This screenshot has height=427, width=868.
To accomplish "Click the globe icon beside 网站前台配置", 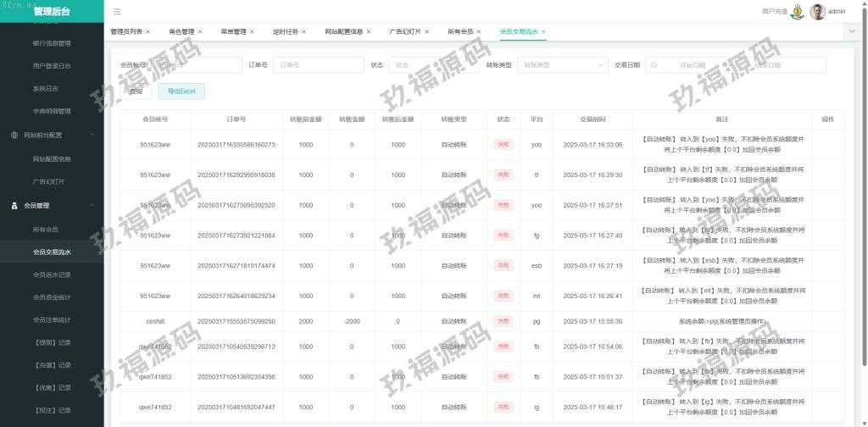I will [14, 135].
